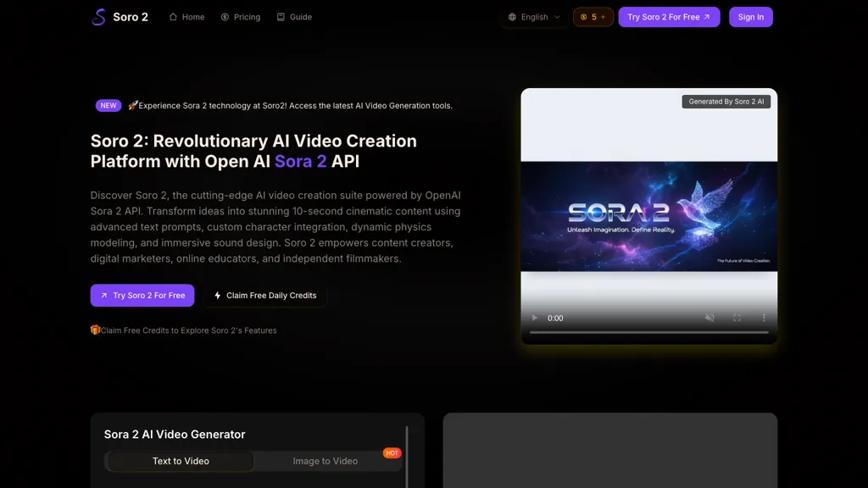Click the 5 credits coin badge
The width and height of the screenshot is (868, 488).
[593, 17]
